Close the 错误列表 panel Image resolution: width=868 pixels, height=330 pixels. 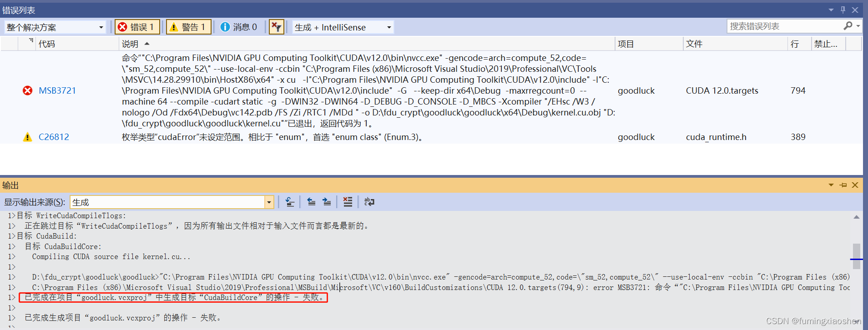tap(855, 10)
